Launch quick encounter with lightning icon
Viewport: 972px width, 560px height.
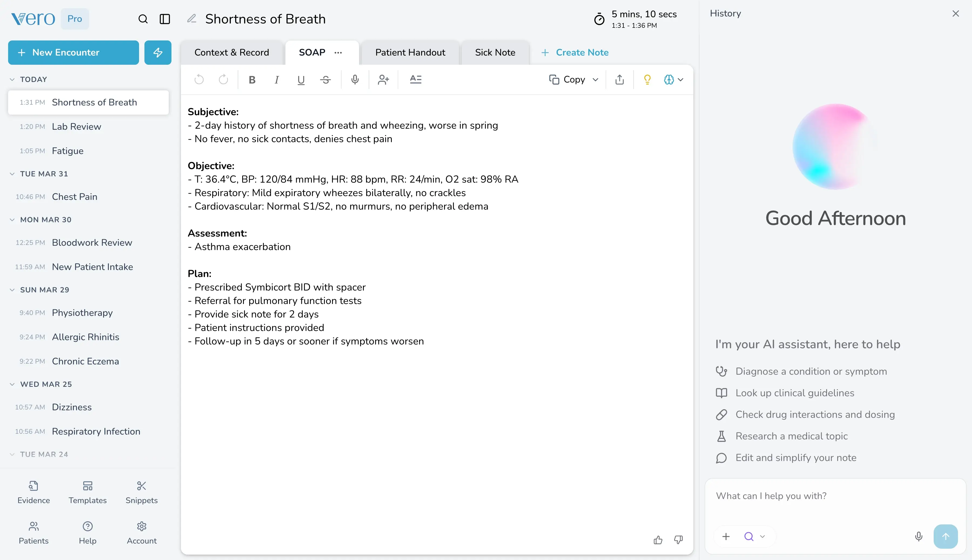tap(158, 52)
